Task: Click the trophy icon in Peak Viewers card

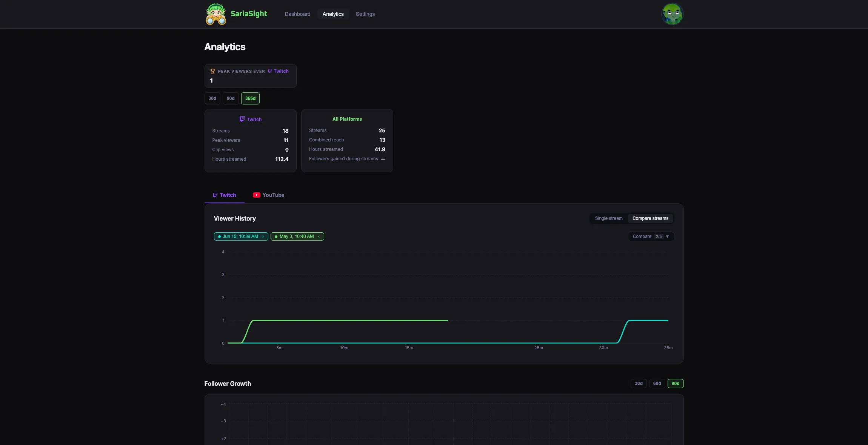Action: point(212,71)
